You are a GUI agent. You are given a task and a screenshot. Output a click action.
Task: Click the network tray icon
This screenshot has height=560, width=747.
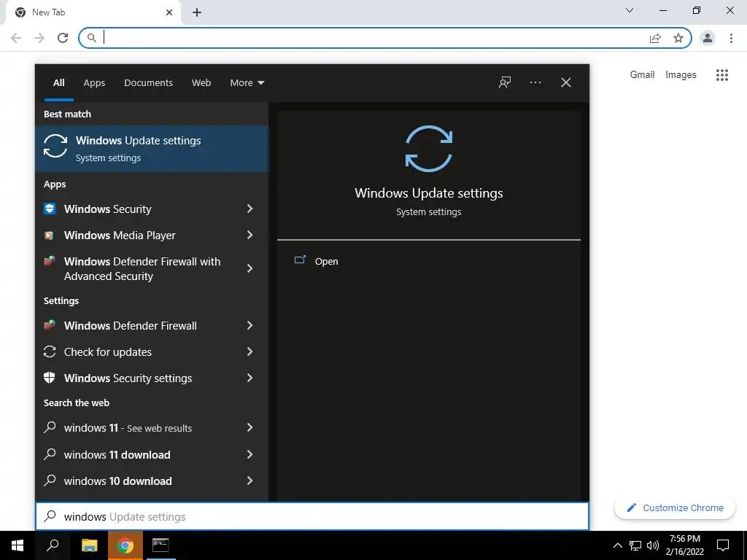click(635, 545)
